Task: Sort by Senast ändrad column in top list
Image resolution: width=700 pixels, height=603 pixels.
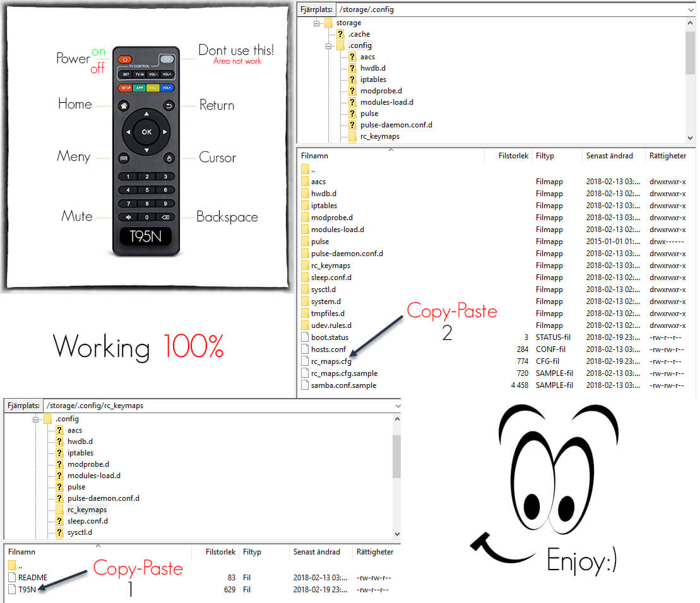Action: coord(609,155)
